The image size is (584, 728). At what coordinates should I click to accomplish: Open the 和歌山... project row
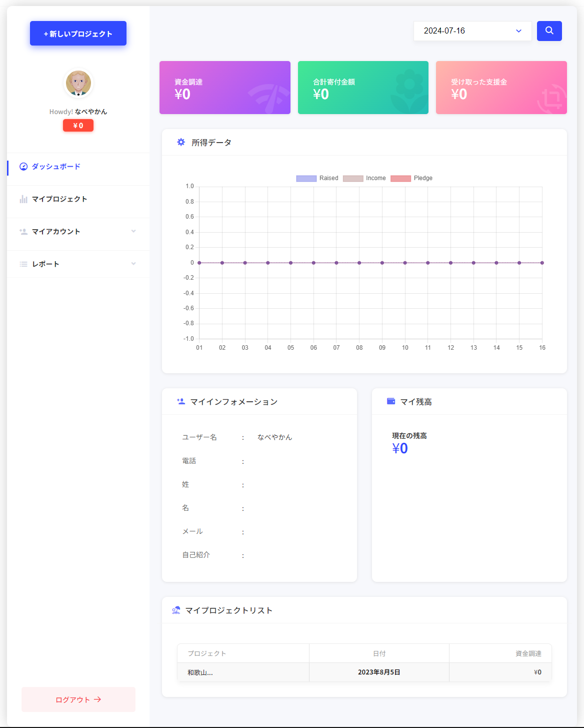coord(200,672)
